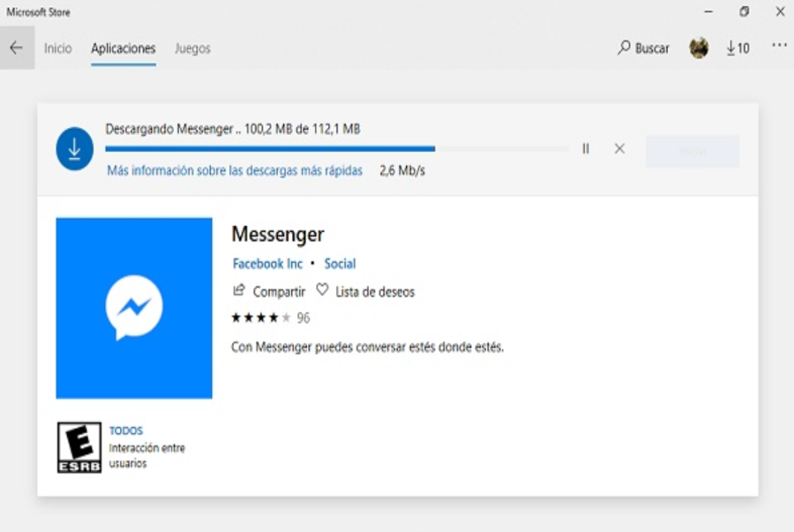
Task: Open the Social category link
Action: coord(340,264)
